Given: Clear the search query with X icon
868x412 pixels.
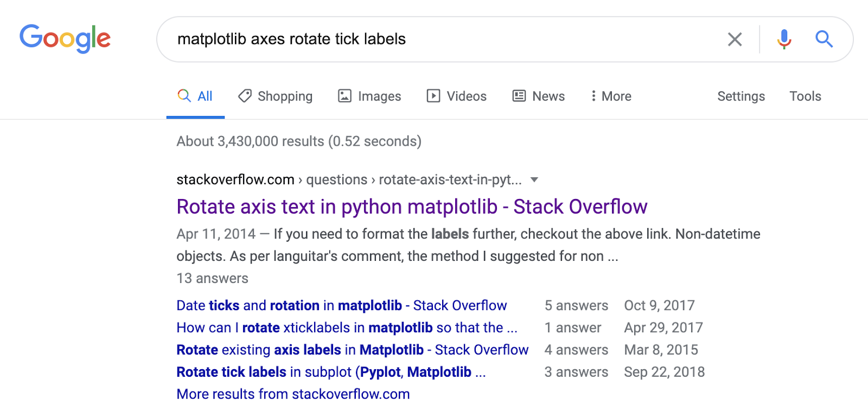Looking at the screenshot, I should [735, 39].
